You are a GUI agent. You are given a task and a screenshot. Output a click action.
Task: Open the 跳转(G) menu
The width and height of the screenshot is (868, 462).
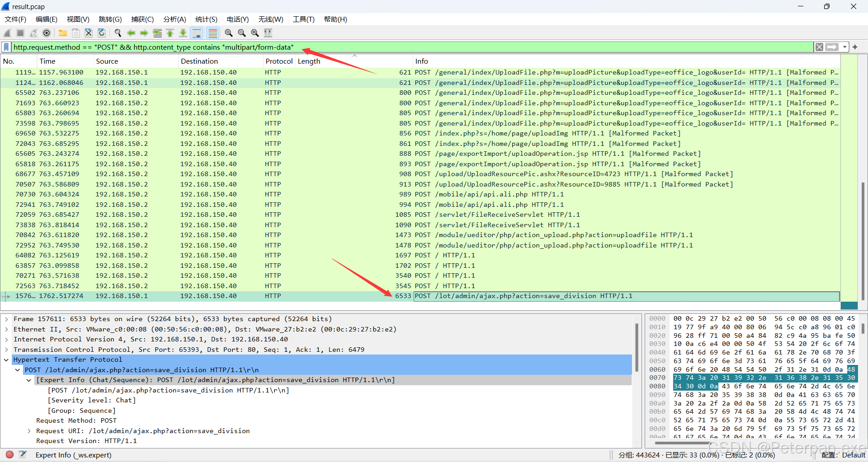[x=110, y=19]
